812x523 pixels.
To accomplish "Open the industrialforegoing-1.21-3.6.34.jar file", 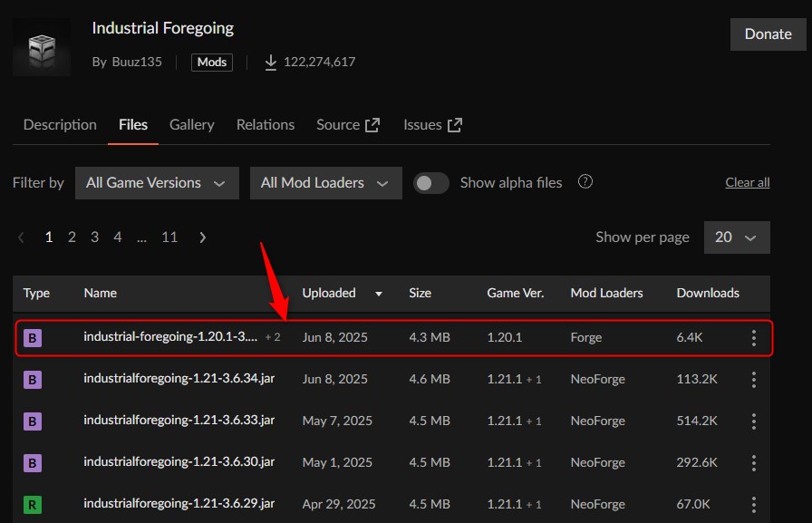I will pos(179,379).
